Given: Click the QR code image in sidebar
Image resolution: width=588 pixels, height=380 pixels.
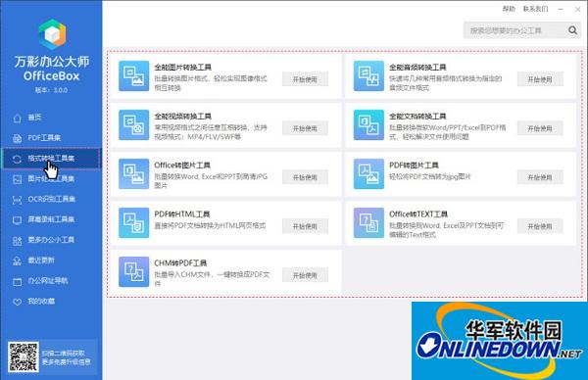Looking at the screenshot, I should click(x=24, y=357).
